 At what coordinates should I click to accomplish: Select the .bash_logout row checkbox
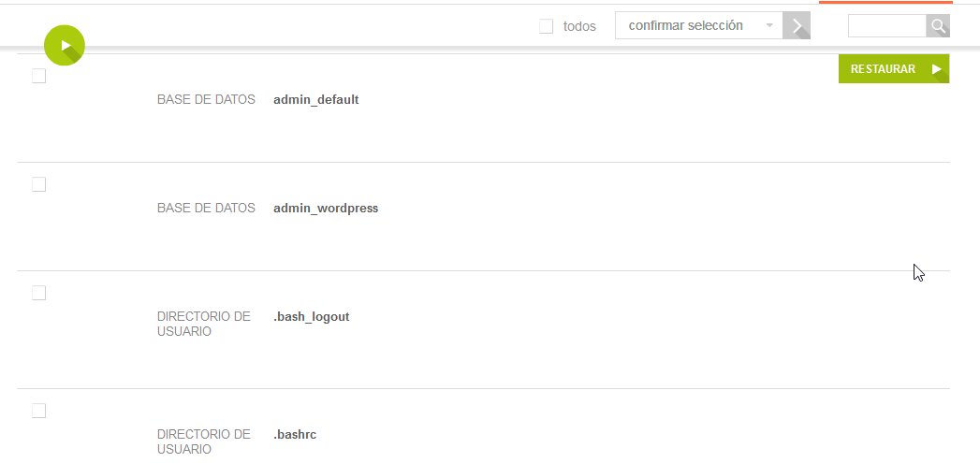[x=38, y=293]
